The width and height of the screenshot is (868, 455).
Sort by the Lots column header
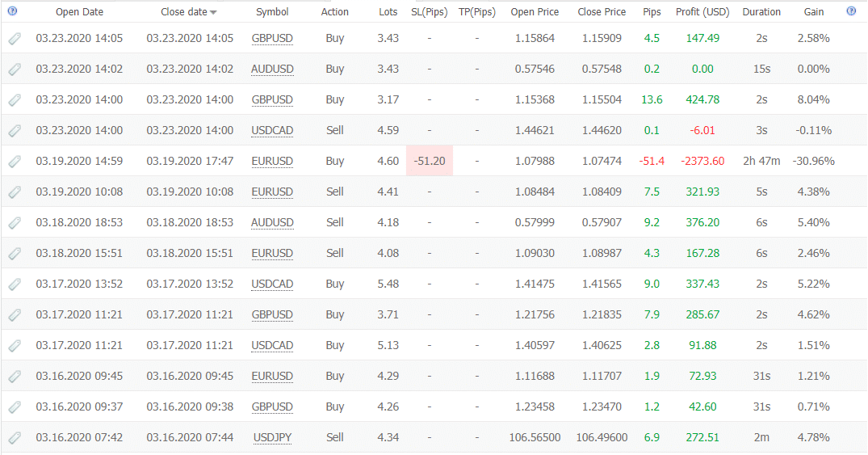tap(388, 12)
